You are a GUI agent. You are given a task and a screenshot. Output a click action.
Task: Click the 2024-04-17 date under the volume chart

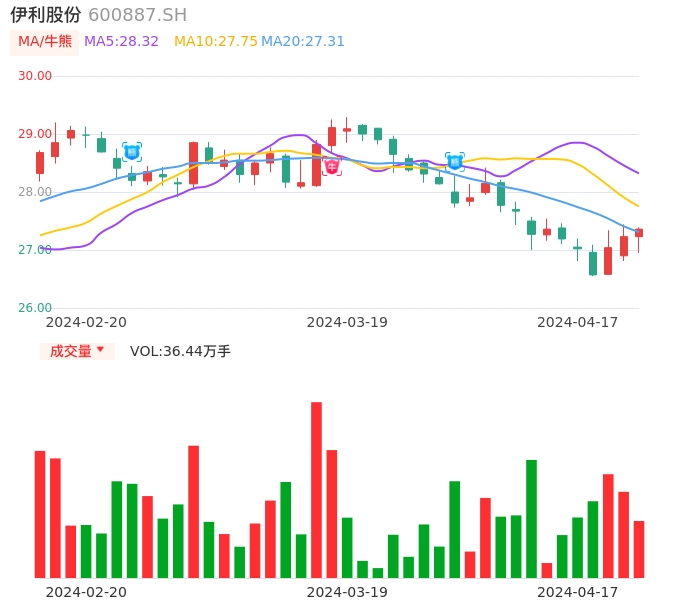coord(578,592)
